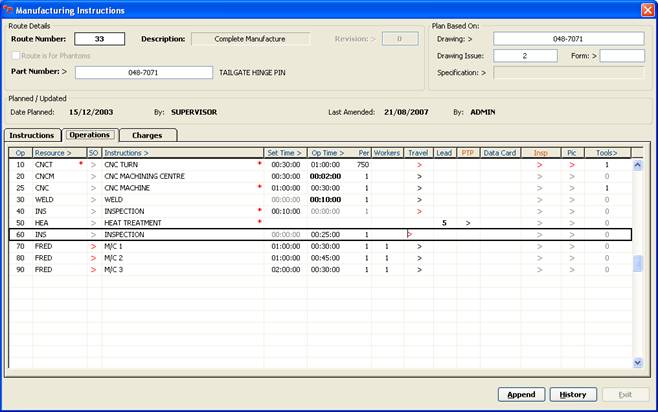Click the red Travel arrow in the CNC TURN row

419,165
